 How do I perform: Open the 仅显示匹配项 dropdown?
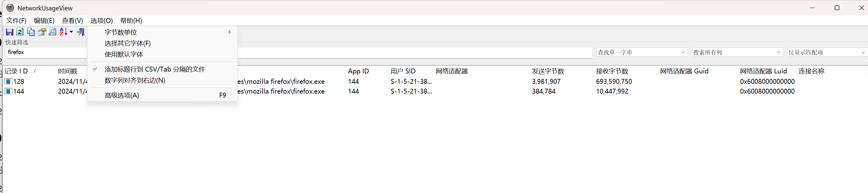coord(827,52)
